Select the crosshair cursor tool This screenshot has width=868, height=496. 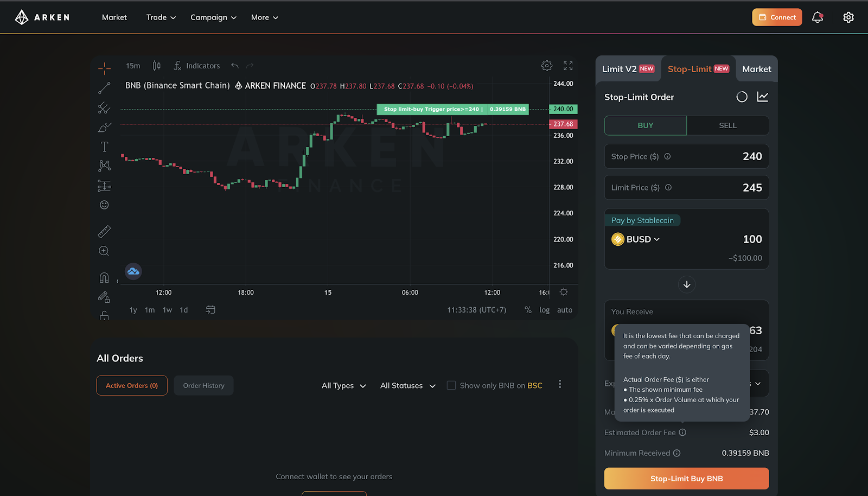coord(104,68)
